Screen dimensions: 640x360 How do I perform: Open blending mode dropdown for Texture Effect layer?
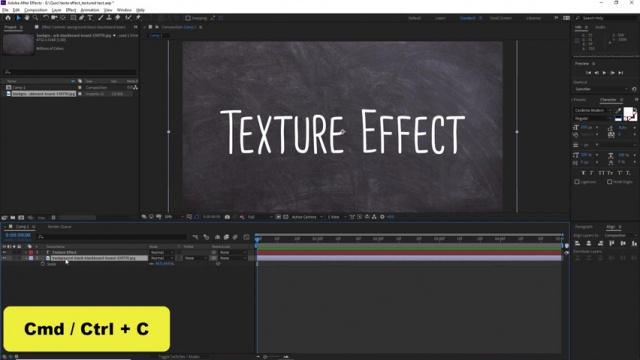(x=162, y=253)
